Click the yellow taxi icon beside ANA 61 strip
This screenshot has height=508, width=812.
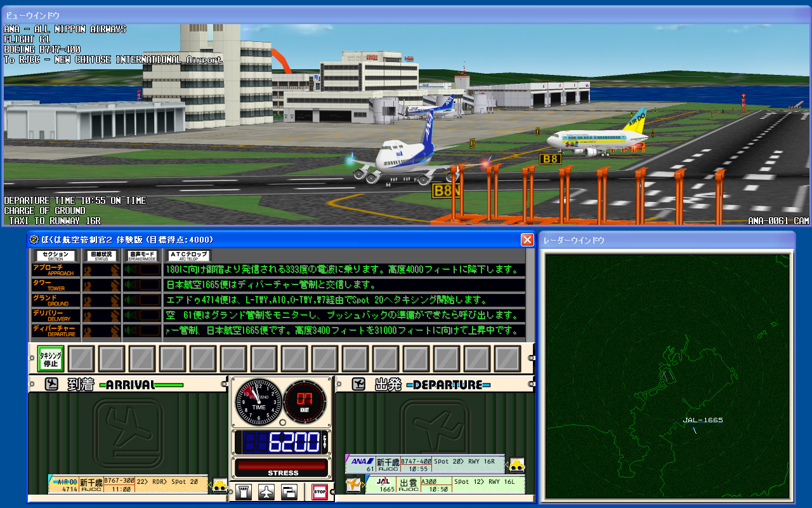click(x=517, y=465)
